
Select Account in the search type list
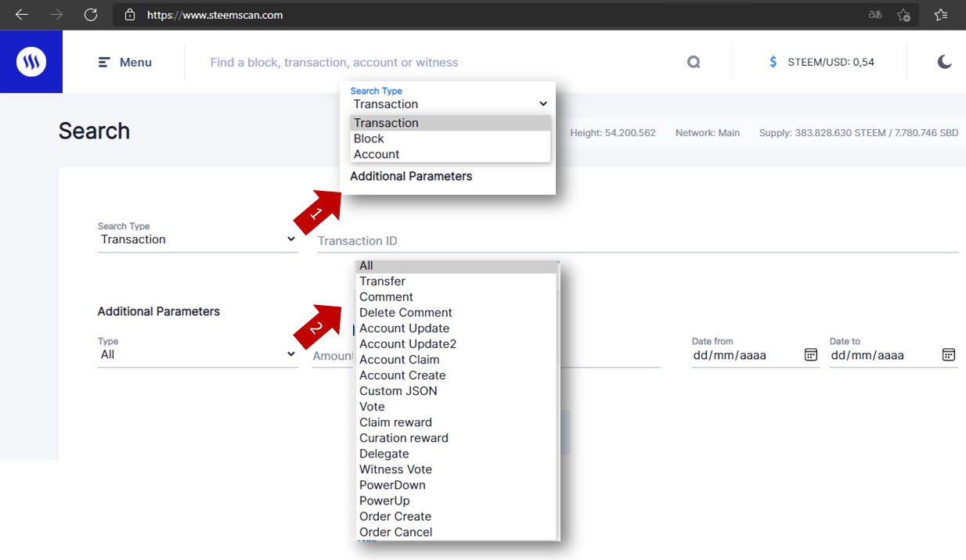click(450, 154)
